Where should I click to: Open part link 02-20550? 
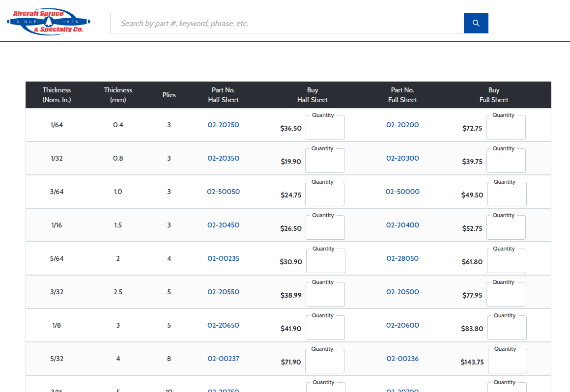223,292
